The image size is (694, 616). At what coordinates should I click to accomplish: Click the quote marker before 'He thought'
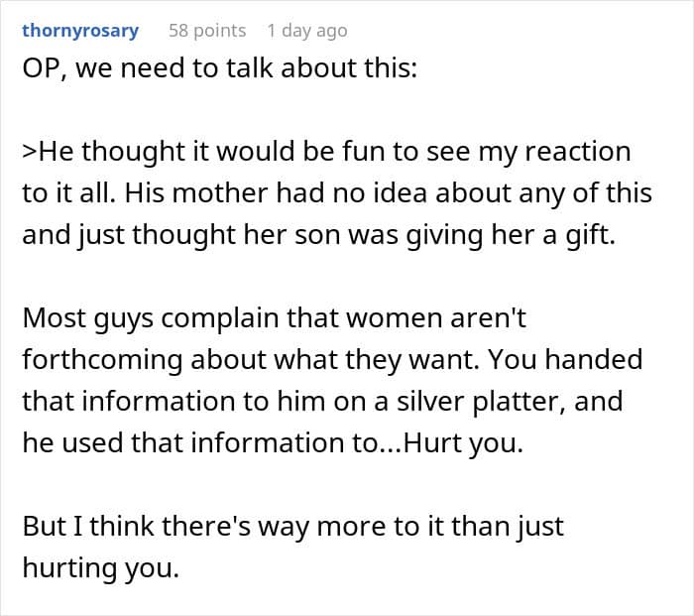click(x=30, y=152)
